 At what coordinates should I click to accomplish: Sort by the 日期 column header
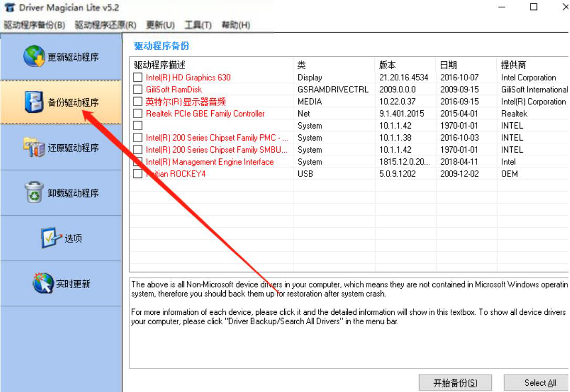click(467, 65)
